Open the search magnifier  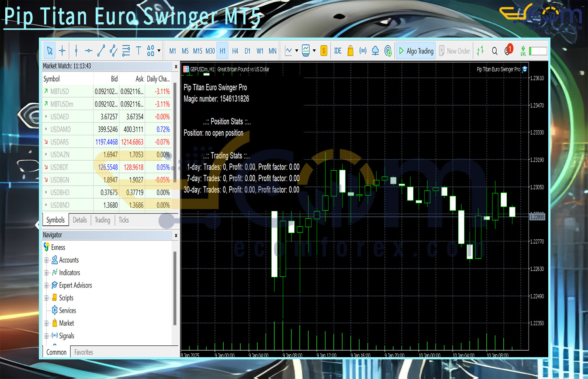495,51
